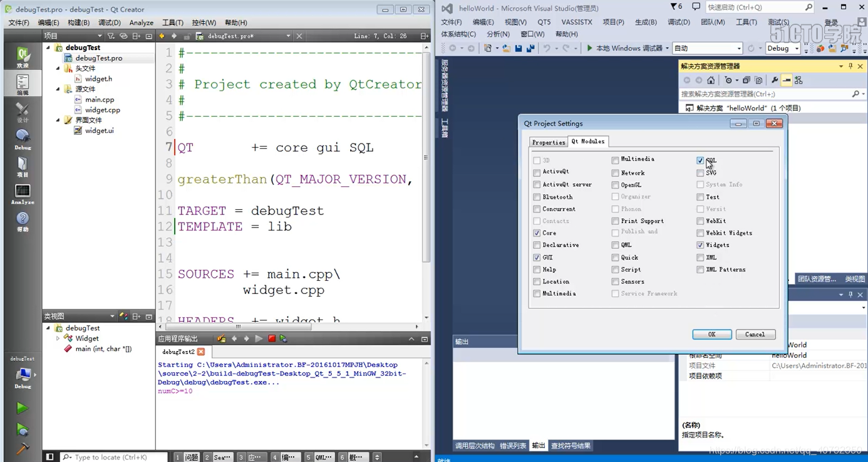Image resolution: width=868 pixels, height=462 pixels.
Task: Open Qt Creator Analyze mode
Action: (x=23, y=194)
